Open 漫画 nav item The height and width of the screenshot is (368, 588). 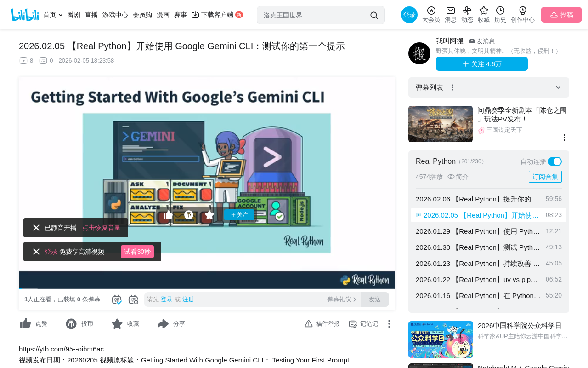[x=163, y=15]
